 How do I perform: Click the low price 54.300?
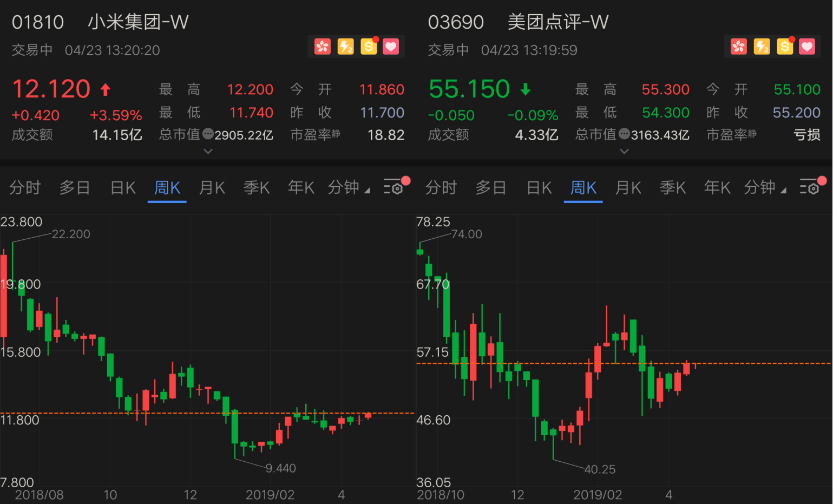666,113
